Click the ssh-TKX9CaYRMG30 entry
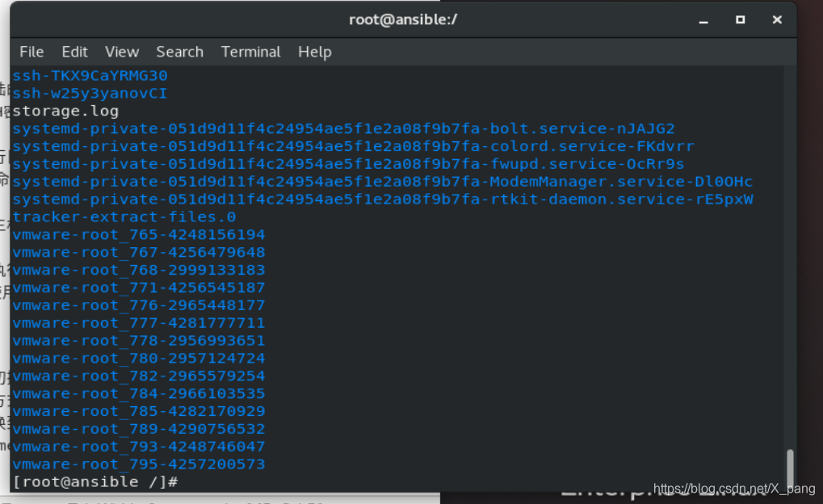This screenshot has height=504, width=823. point(90,76)
